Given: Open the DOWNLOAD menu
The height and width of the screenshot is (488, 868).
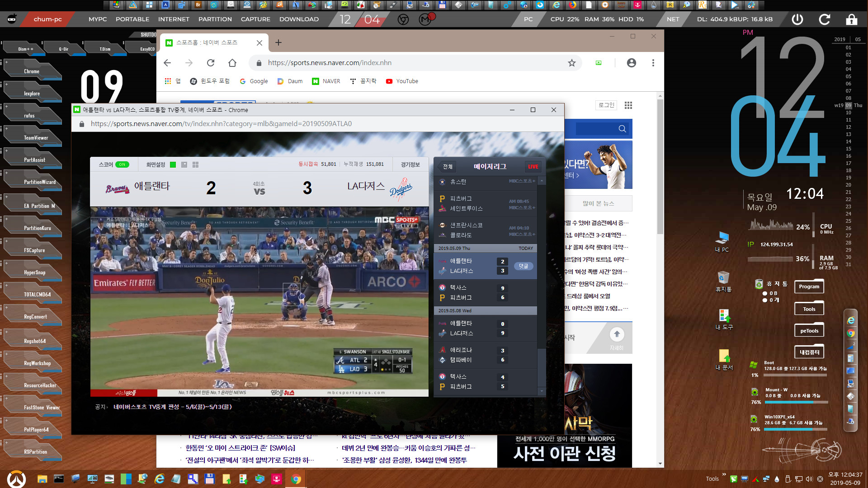Looking at the screenshot, I should (x=299, y=19).
